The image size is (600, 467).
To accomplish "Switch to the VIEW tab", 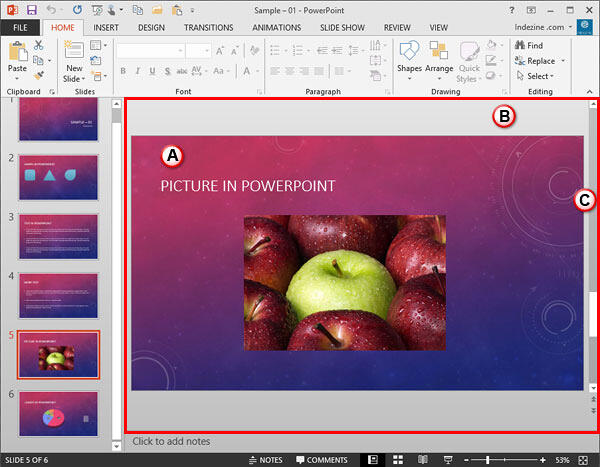I will 439,28.
